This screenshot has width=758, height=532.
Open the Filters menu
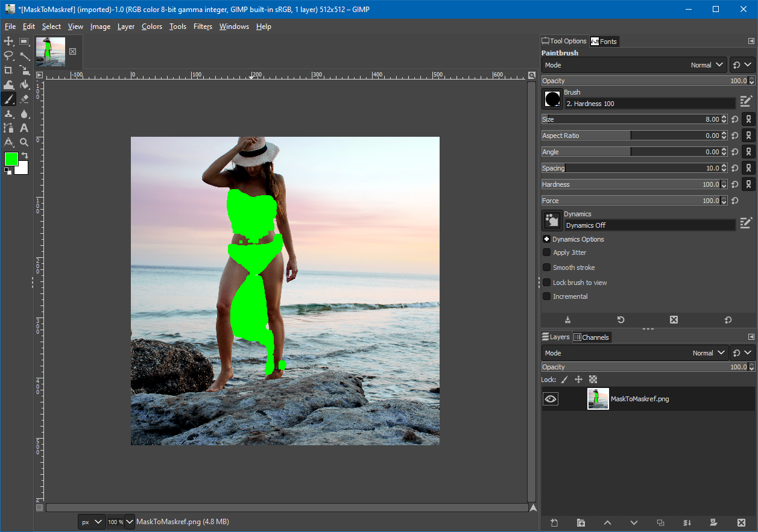(203, 27)
